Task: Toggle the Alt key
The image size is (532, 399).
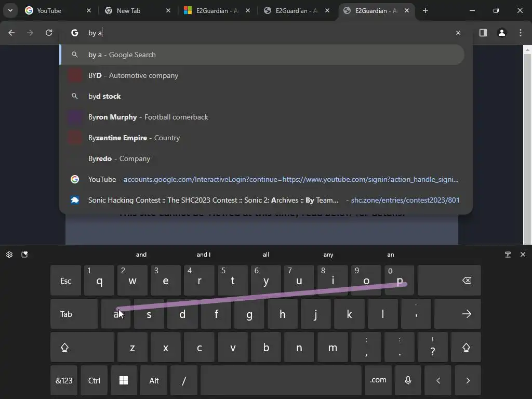Action: click(154, 380)
